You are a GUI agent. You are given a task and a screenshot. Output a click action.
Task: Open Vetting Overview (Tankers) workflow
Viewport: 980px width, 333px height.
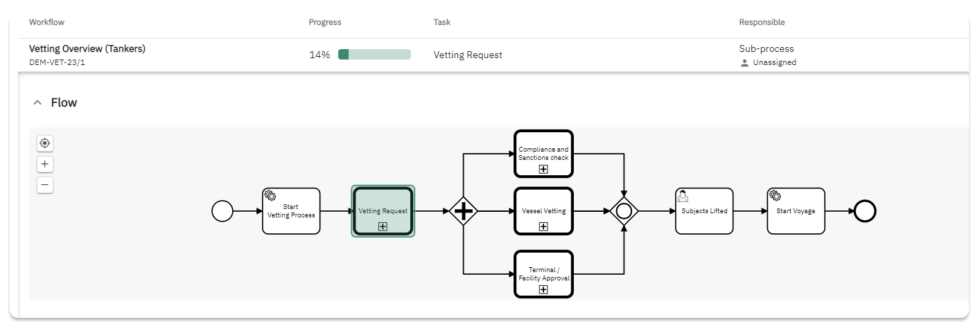coord(87,48)
